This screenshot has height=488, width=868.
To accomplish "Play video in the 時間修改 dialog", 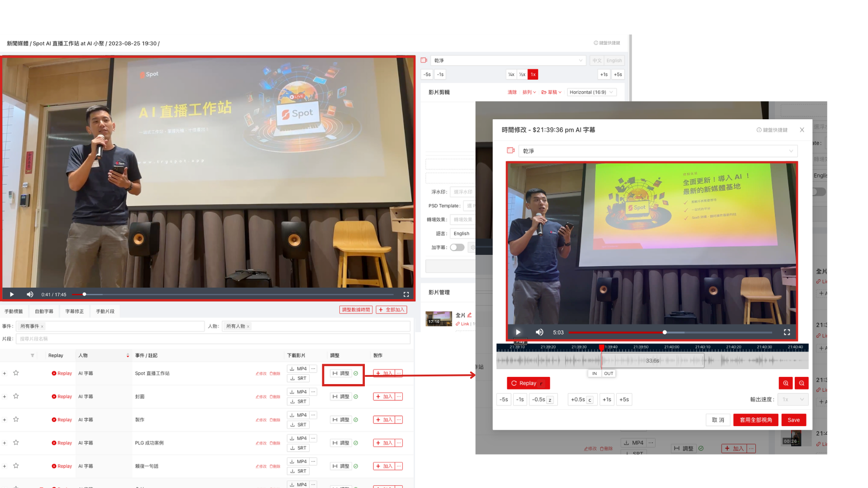I will point(518,332).
